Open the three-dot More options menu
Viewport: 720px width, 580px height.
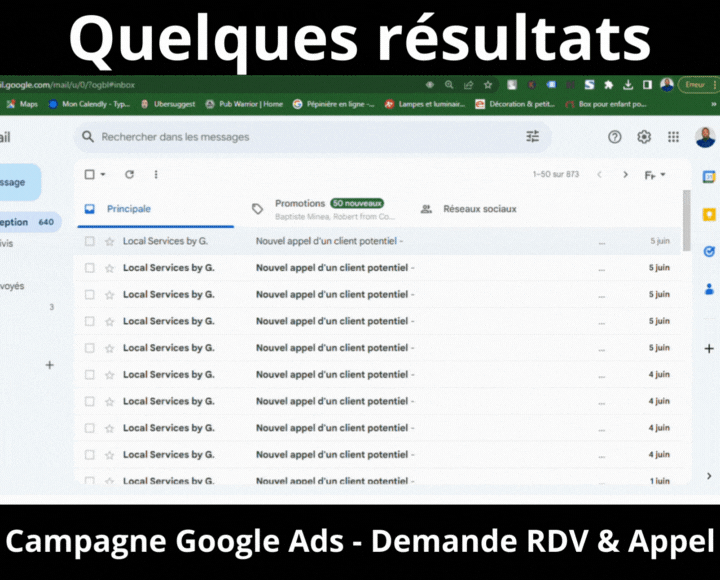tap(156, 175)
